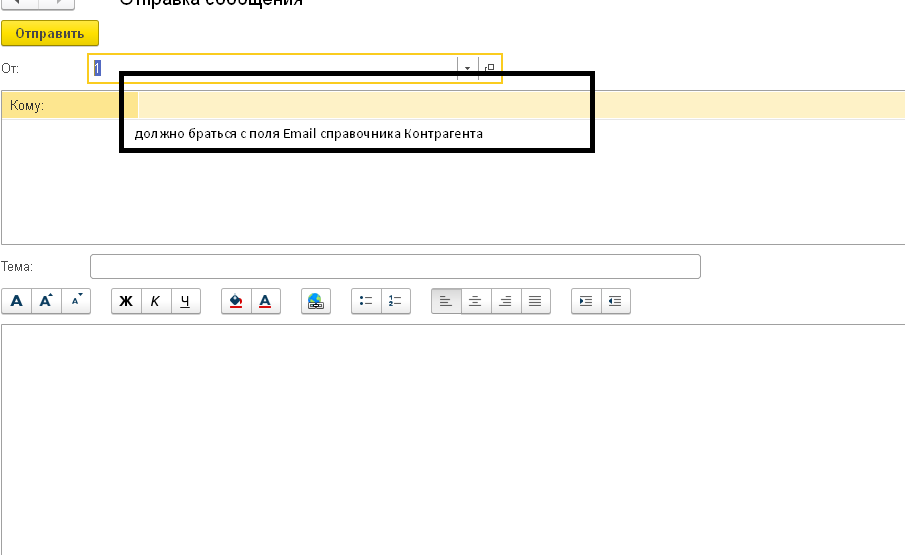The height and width of the screenshot is (555, 905).
Task: Click the font selection A button
Action: pos(16,301)
